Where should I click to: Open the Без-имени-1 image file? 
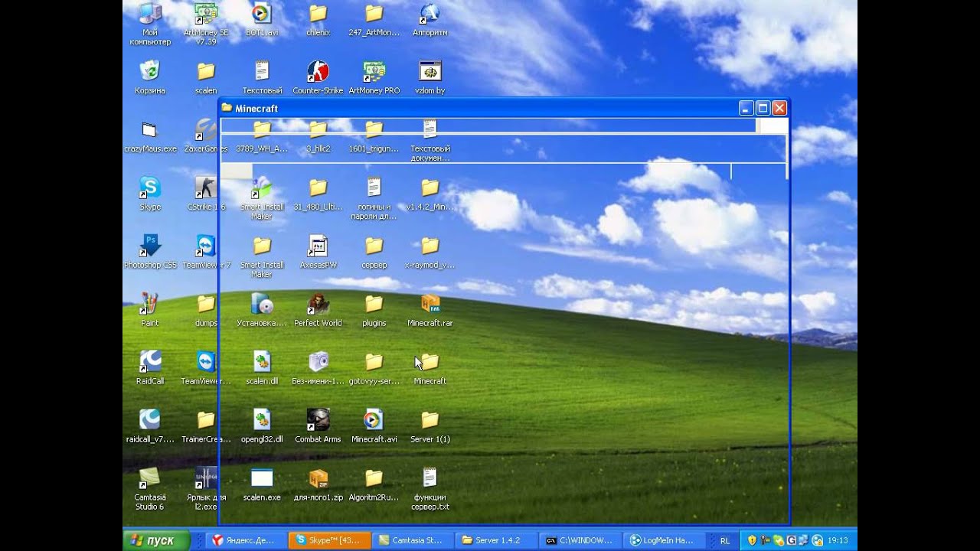tap(318, 368)
